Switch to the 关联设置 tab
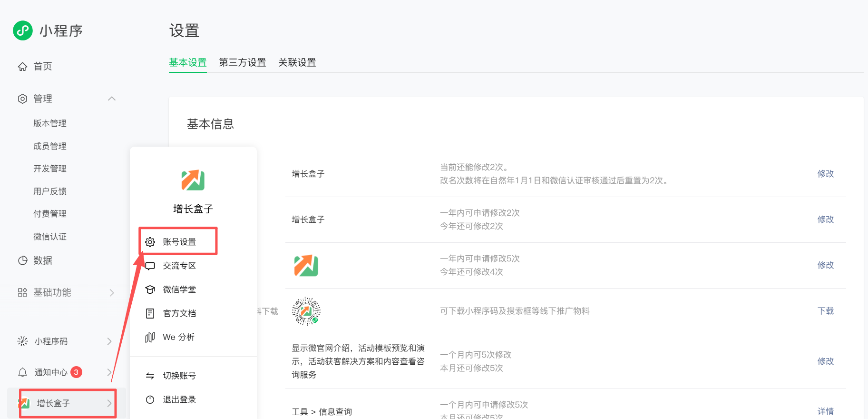The width and height of the screenshot is (868, 419). [x=297, y=63]
